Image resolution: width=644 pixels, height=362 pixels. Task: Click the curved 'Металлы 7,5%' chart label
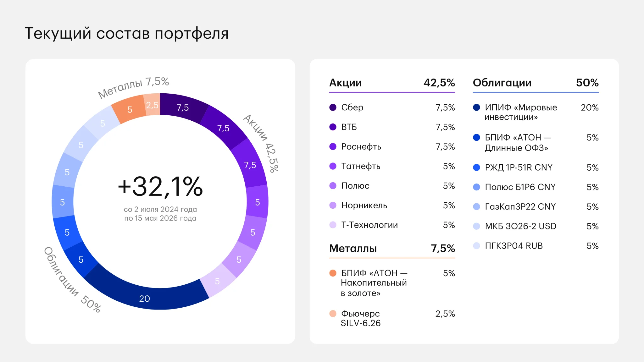133,87
